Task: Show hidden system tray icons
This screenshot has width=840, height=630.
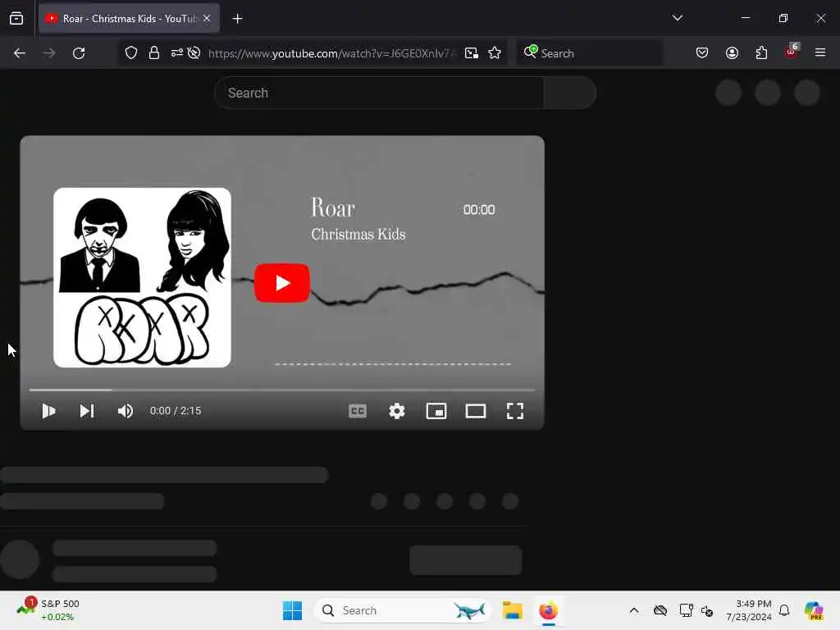Action: tap(634, 610)
